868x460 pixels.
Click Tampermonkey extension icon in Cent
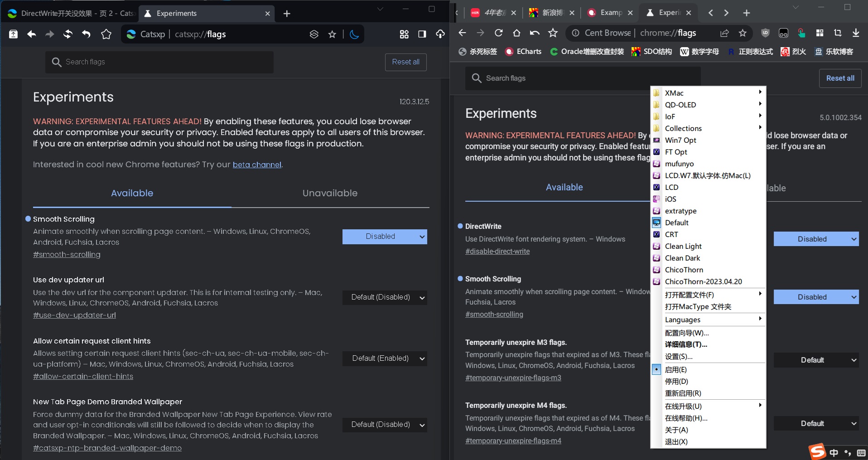click(x=783, y=33)
